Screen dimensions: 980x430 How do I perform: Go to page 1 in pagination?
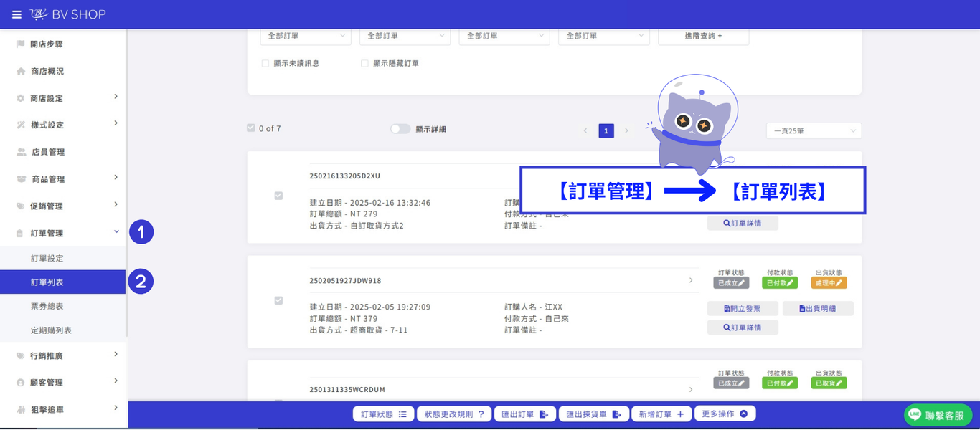tap(606, 131)
